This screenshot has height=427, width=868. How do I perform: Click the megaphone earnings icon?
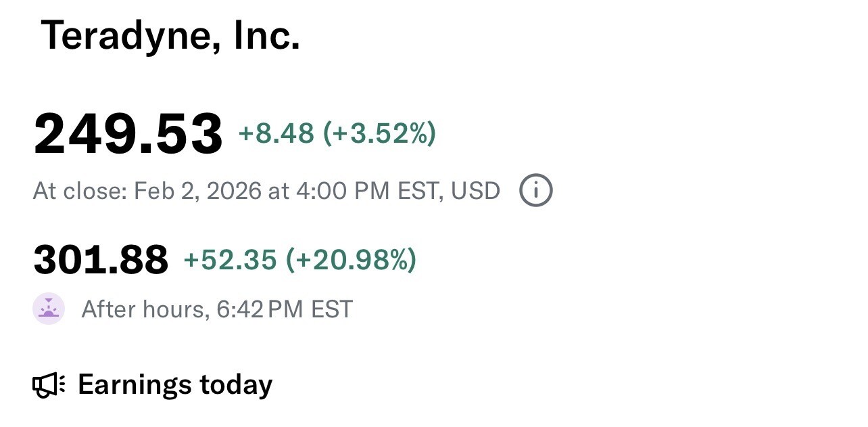pyautogui.click(x=49, y=385)
